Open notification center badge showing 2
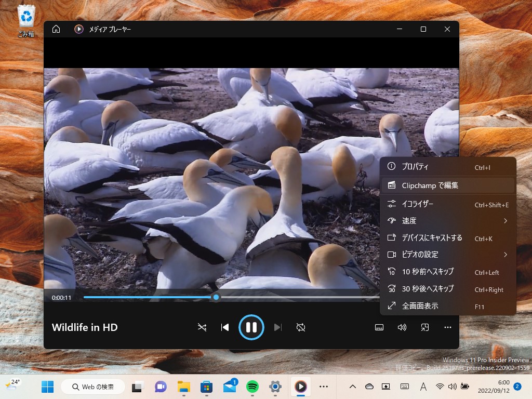The height and width of the screenshot is (399, 532). pos(517,387)
